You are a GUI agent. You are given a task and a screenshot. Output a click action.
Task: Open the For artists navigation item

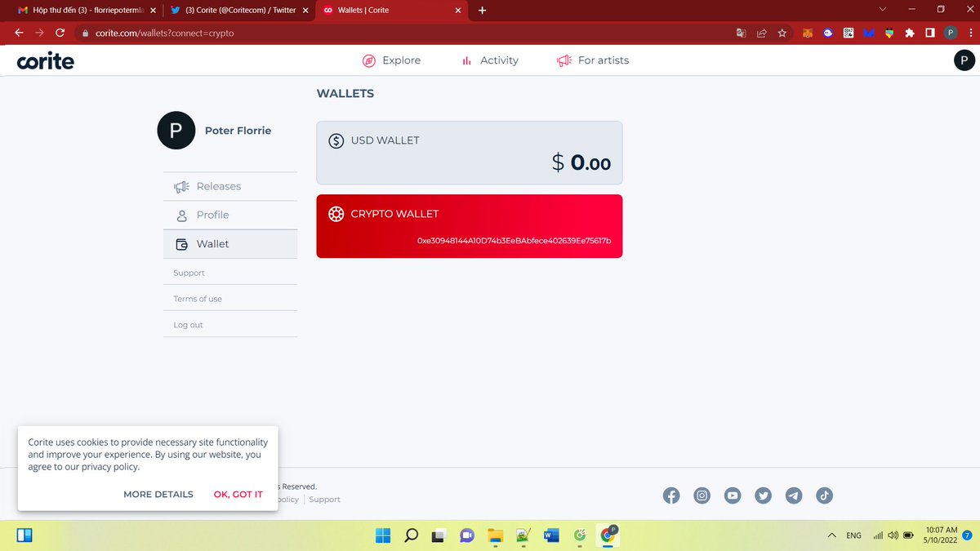[x=592, y=60]
